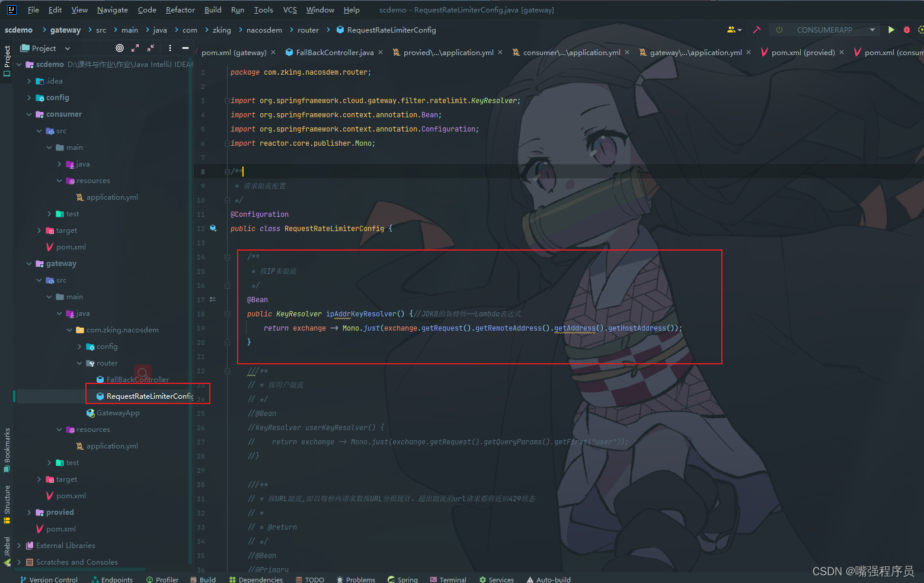The height and width of the screenshot is (583, 924).
Task: Click the Select Opened File target icon
Action: coord(120,48)
